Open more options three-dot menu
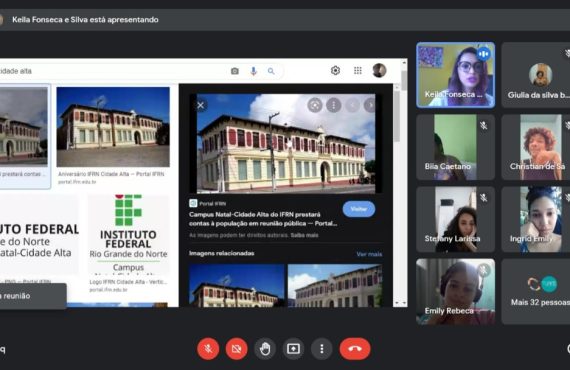The height and width of the screenshot is (370, 570). [322, 349]
